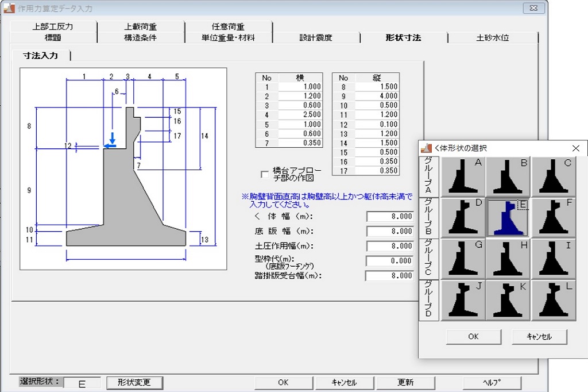The width and height of the screenshot is (588, 392).
Task: Click the No 7 horizontal value 0.350
Action: (300, 143)
